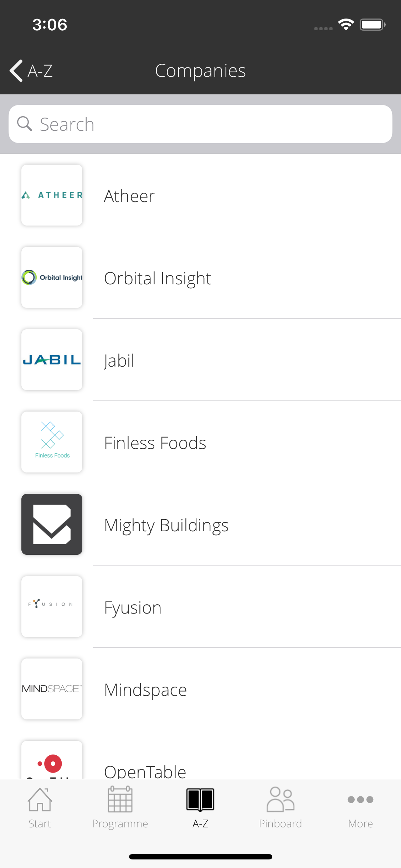The height and width of the screenshot is (868, 401).
Task: Open Finless Foods company page
Action: (x=200, y=442)
